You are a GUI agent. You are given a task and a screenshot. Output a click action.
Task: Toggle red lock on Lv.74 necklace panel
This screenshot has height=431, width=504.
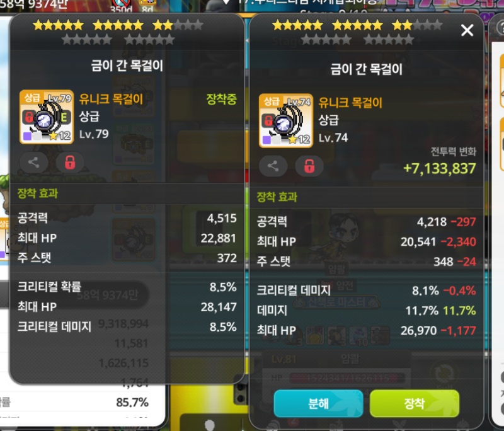[309, 166]
